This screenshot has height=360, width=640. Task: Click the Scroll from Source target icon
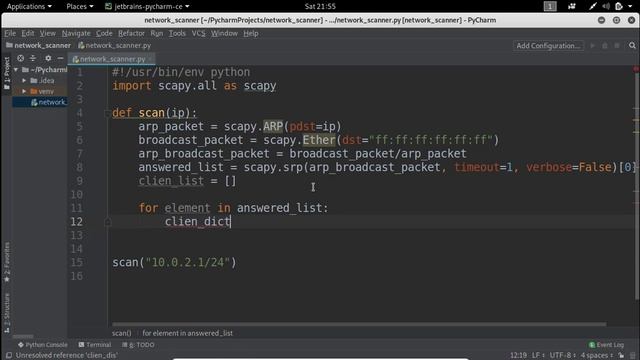click(20, 58)
